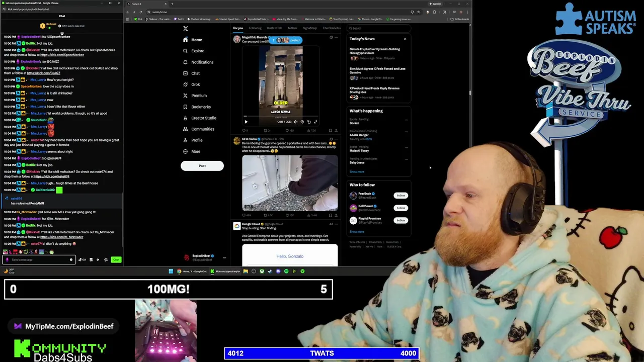The width and height of the screenshot is (644, 362).
Task: Click Show more under What's happening
Action: click(x=357, y=171)
